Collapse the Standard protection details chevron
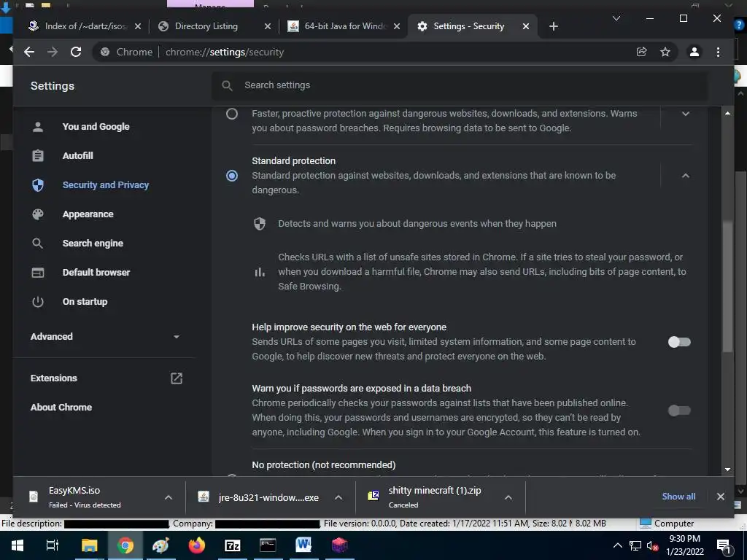747x560 pixels. [686, 176]
